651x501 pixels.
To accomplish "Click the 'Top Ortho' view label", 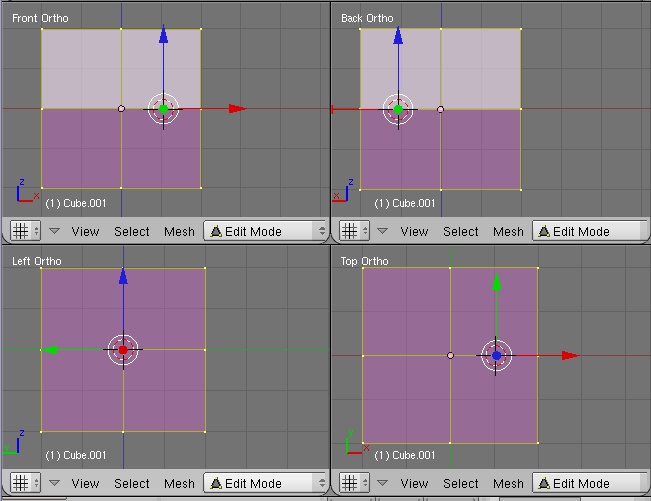I will (365, 261).
